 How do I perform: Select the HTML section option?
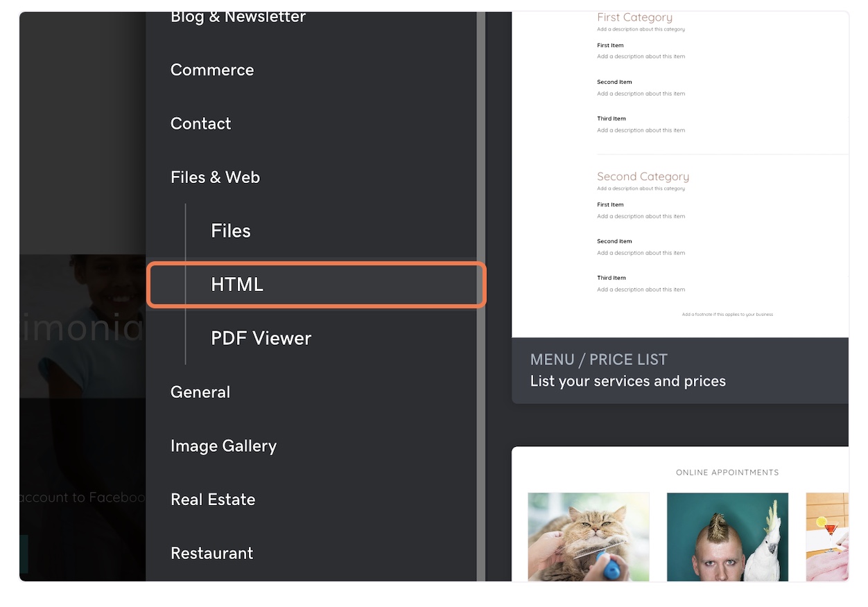[x=238, y=285]
